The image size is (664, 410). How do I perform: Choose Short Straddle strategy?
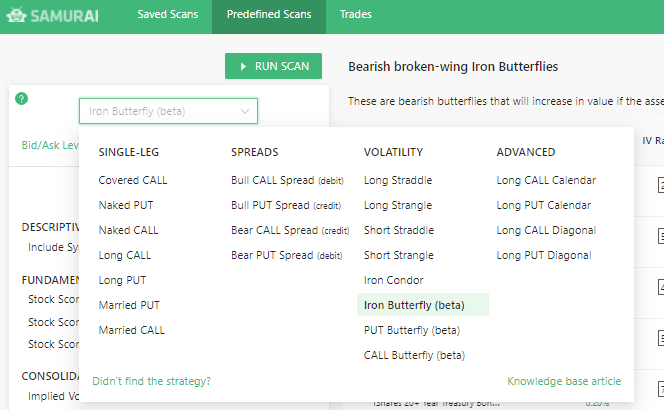(399, 230)
